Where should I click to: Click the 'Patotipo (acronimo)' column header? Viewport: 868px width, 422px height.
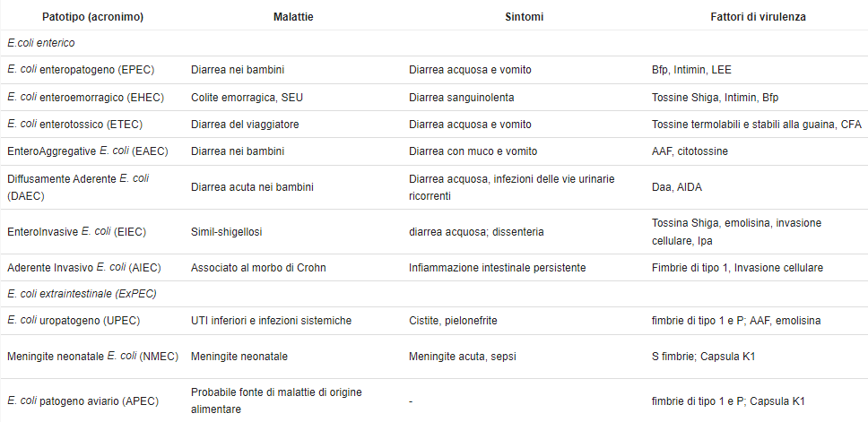click(x=93, y=17)
